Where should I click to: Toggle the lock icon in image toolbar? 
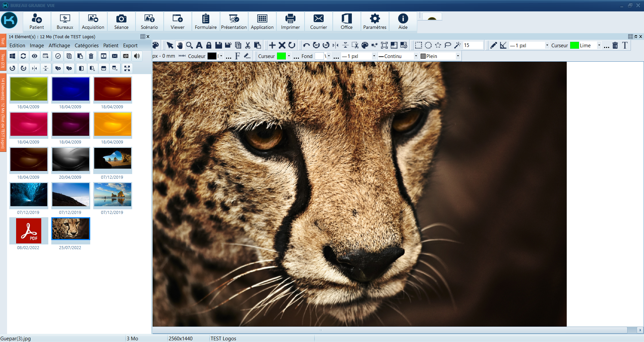click(x=209, y=45)
